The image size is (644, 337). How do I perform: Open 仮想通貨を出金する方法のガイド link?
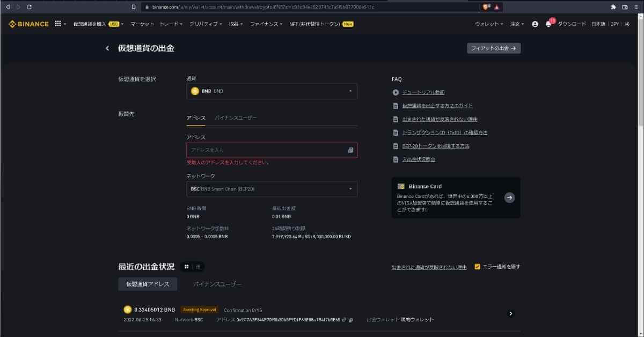437,106
